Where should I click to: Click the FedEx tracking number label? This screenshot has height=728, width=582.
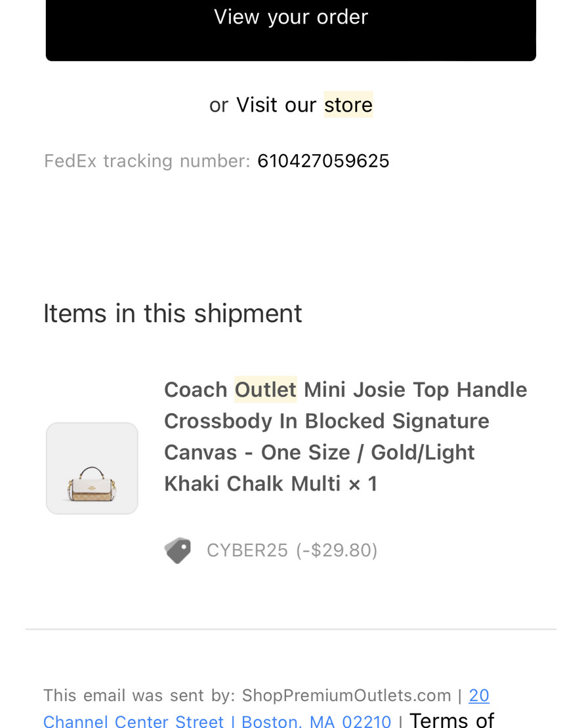147,161
